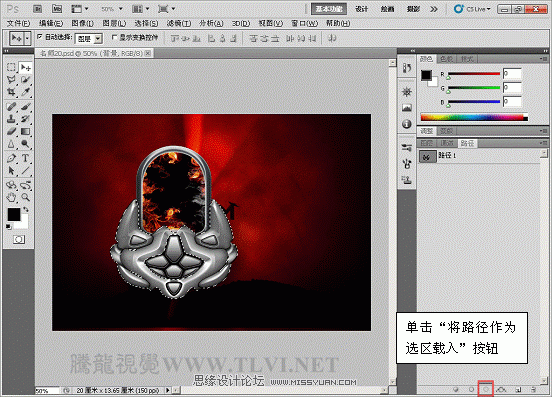552x397 pixels.
Task: Click make work path from selection button
Action: click(x=502, y=389)
